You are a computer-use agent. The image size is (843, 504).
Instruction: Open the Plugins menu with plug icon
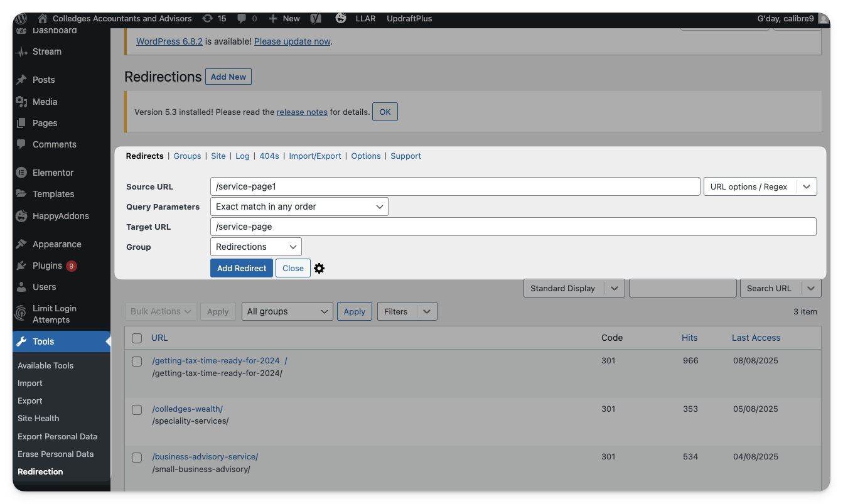[x=21, y=265]
